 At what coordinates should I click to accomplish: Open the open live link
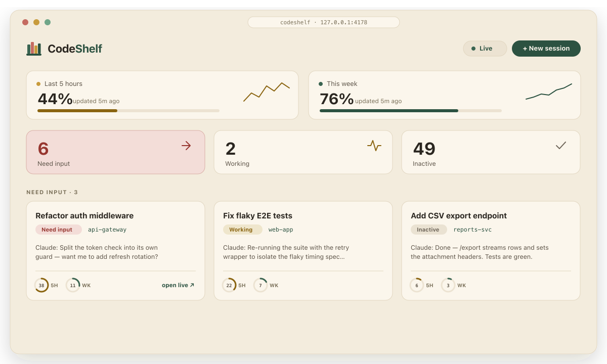(x=178, y=285)
